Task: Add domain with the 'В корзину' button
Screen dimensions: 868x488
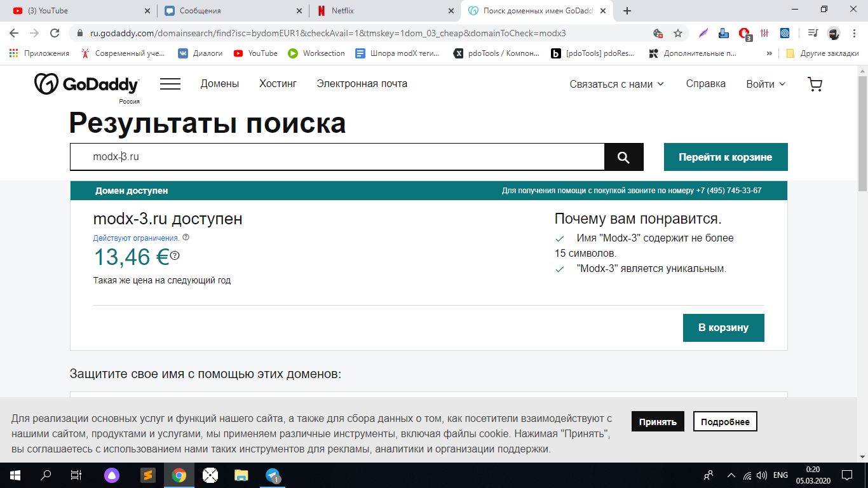Action: [x=724, y=328]
